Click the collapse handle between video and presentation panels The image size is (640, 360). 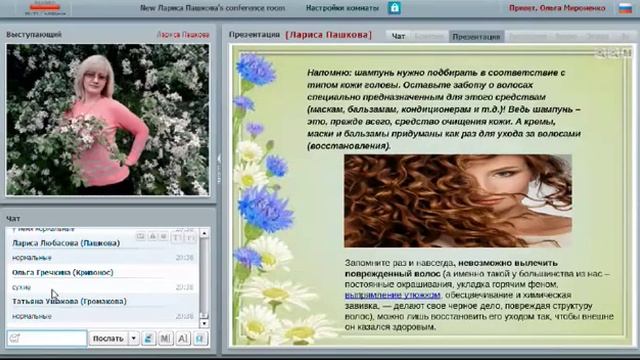[219, 169]
